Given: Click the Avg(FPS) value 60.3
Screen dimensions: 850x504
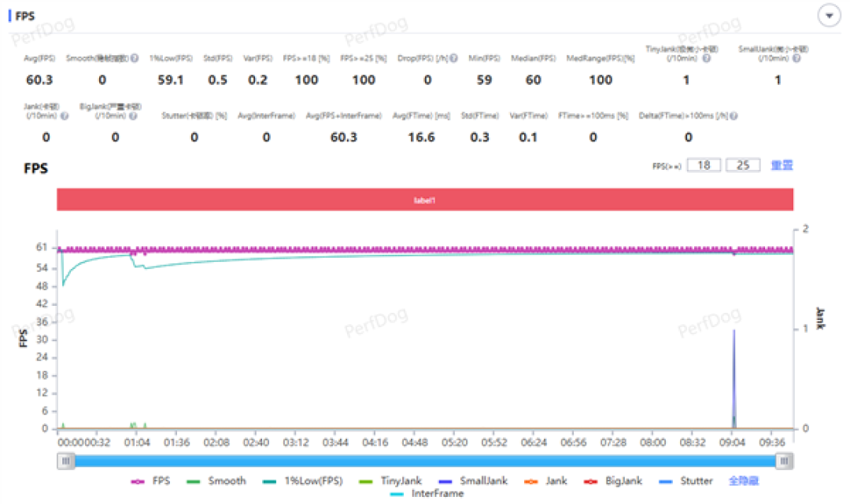Looking at the screenshot, I should 39,80.
